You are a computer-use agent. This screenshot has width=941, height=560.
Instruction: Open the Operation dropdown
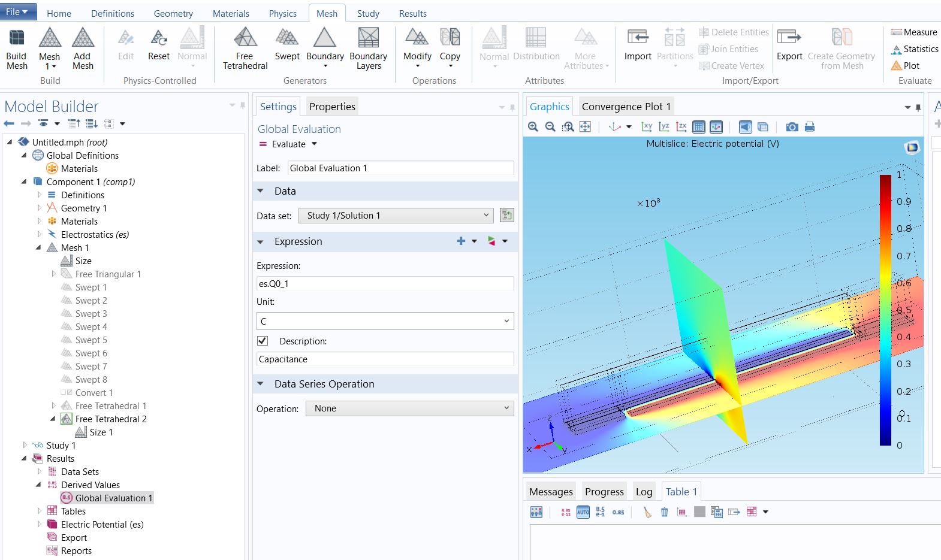(410, 408)
